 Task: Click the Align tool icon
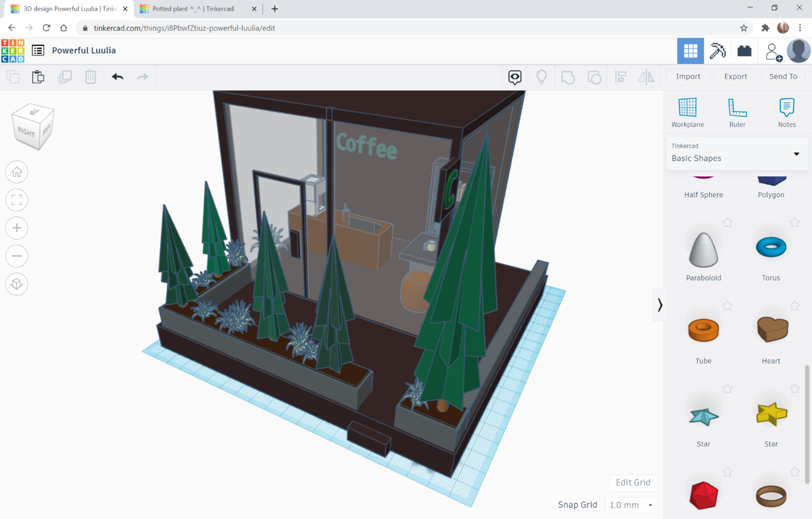pyautogui.click(x=621, y=77)
